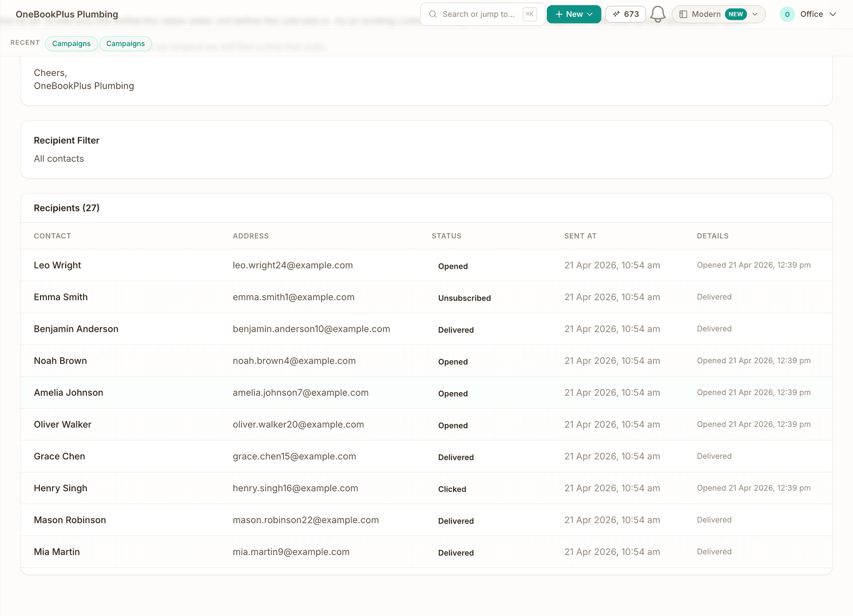Click Delivered status for Benjamin Anderson
The width and height of the screenshot is (853, 616).
tap(456, 330)
